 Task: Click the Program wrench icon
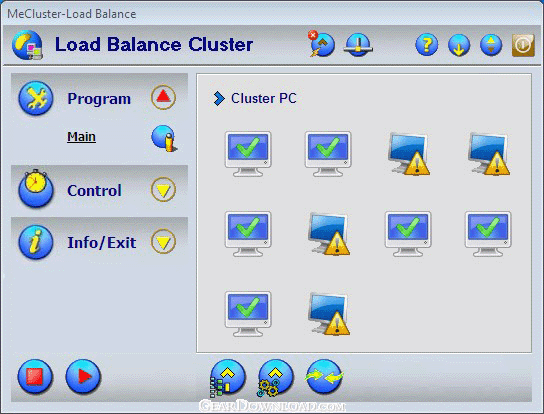point(36,98)
